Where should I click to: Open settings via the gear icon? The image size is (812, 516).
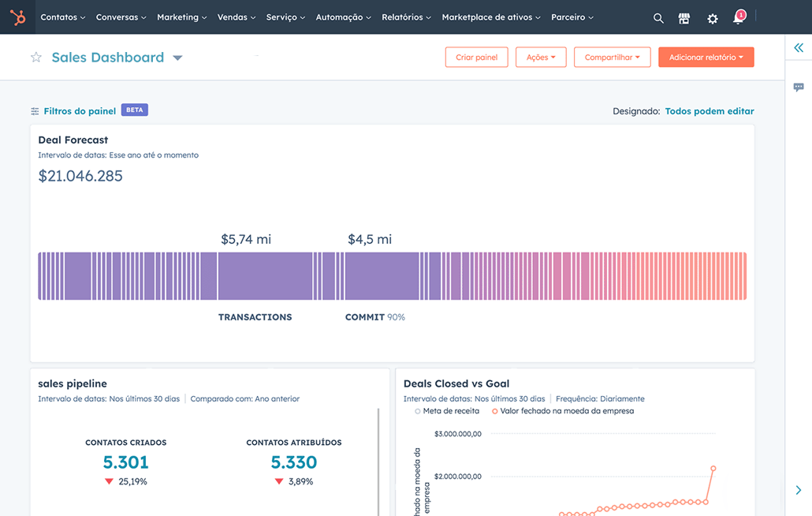click(x=712, y=18)
